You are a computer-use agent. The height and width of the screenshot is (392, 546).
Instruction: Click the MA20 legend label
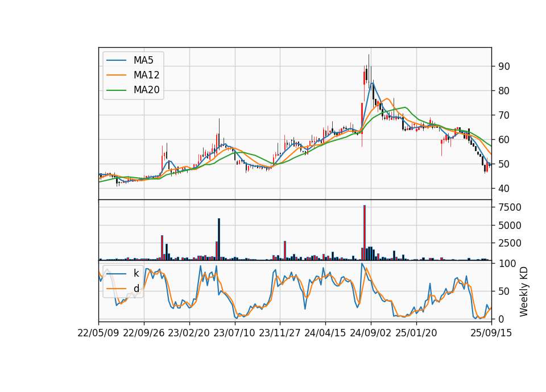pyautogui.click(x=146, y=90)
